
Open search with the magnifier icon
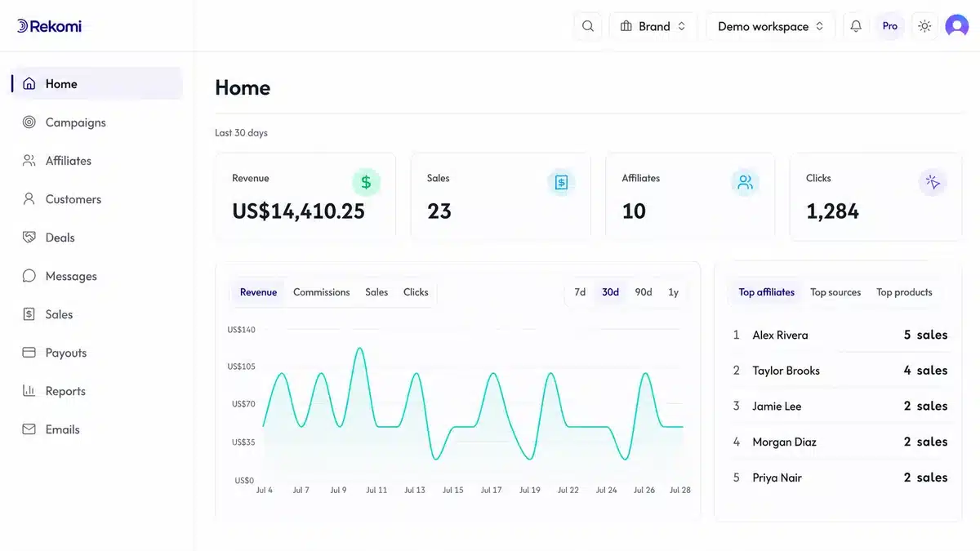click(x=588, y=26)
